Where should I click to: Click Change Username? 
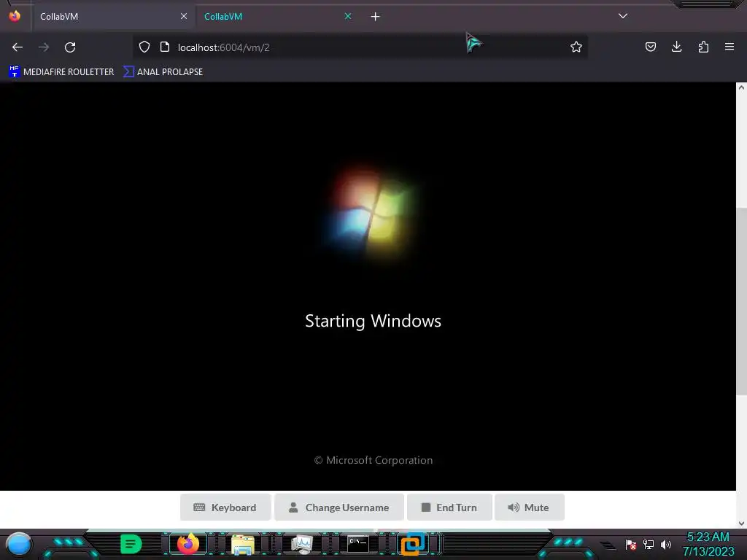click(338, 507)
